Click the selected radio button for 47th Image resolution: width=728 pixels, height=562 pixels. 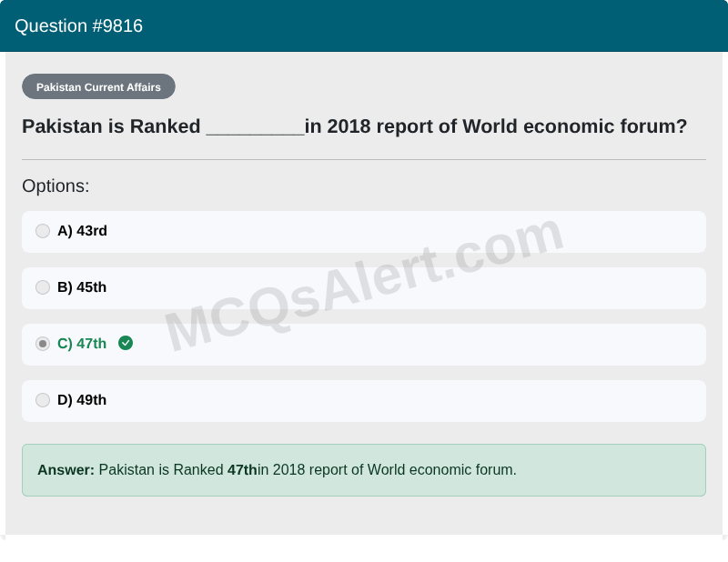point(43,344)
